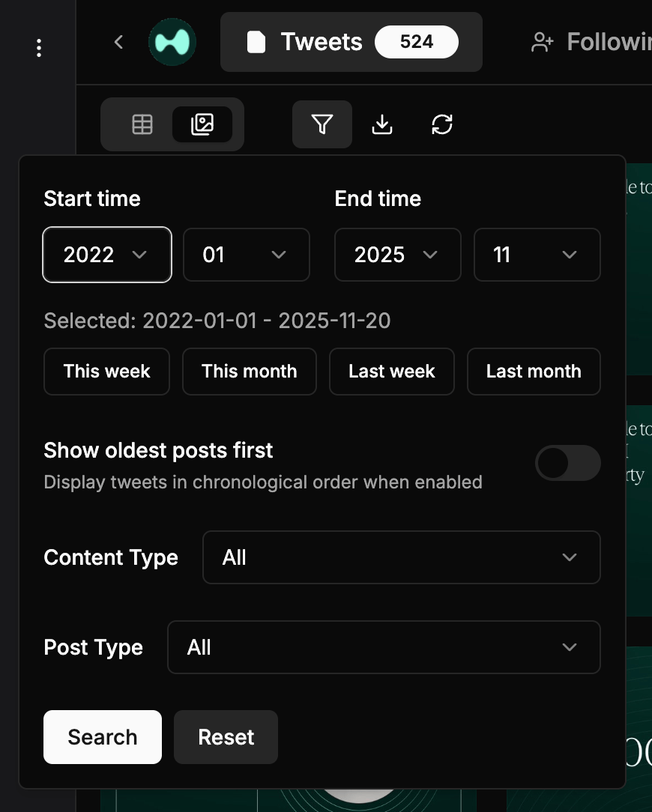Click the three-dot vertical menu icon
This screenshot has width=652, height=812.
39,49
